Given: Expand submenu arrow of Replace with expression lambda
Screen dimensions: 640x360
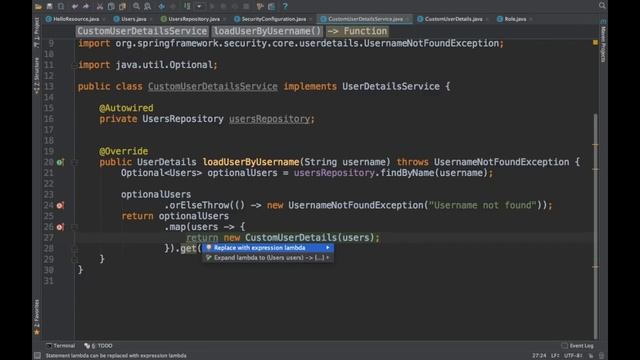Looking at the screenshot, I should point(327,248).
